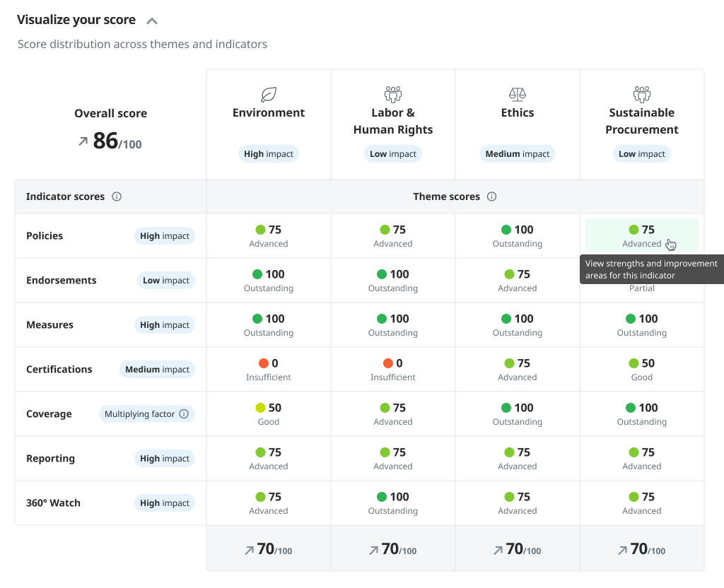Open the Indicator scores info icon
The height and width of the screenshot is (588, 724).
(117, 196)
